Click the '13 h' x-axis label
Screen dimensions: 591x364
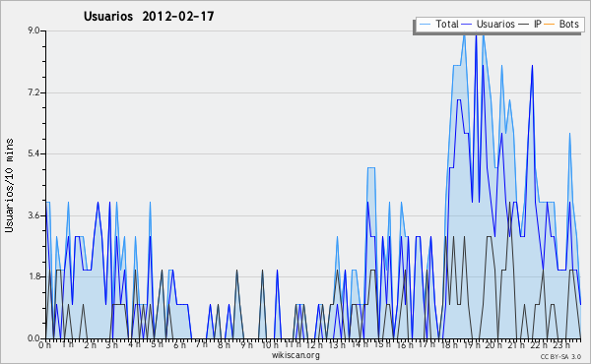tap(337, 345)
